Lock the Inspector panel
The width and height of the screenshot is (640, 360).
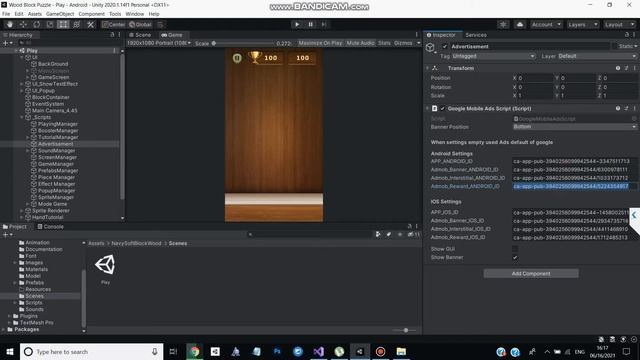(x=627, y=35)
